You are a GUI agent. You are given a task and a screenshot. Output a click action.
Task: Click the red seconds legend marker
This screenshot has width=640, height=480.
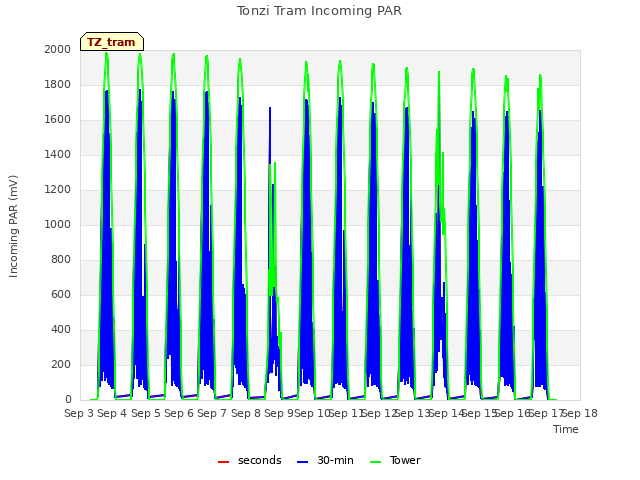(223, 462)
